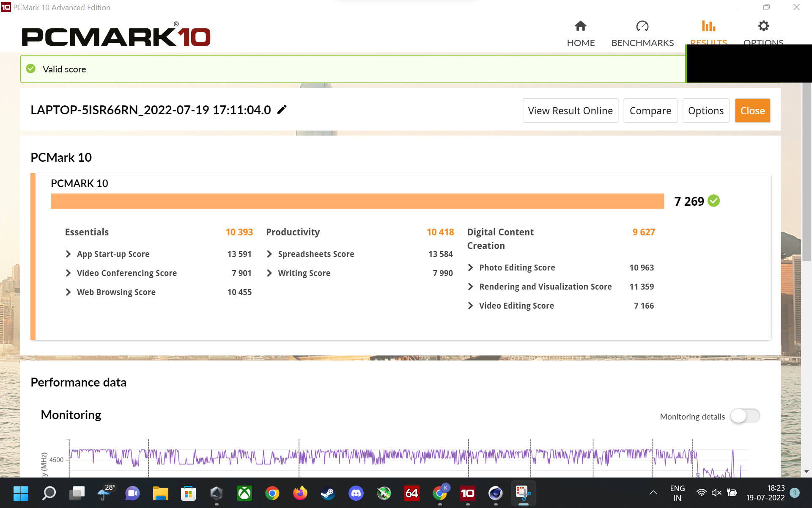Toggle the Monitoring details switch
812x508 pixels.
coord(745,416)
